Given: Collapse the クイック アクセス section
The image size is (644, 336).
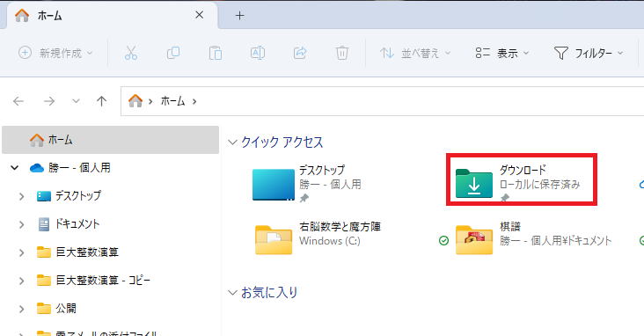Looking at the screenshot, I should click(232, 142).
